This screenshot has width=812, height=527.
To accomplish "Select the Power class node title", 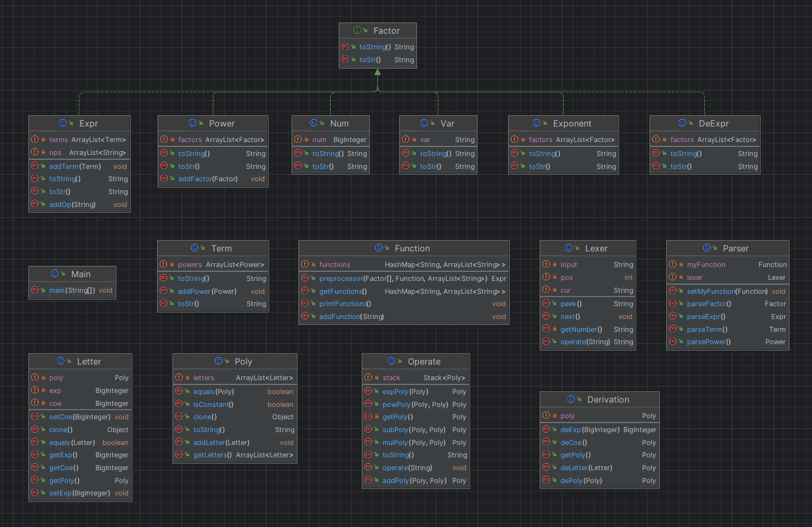I will coord(221,124).
